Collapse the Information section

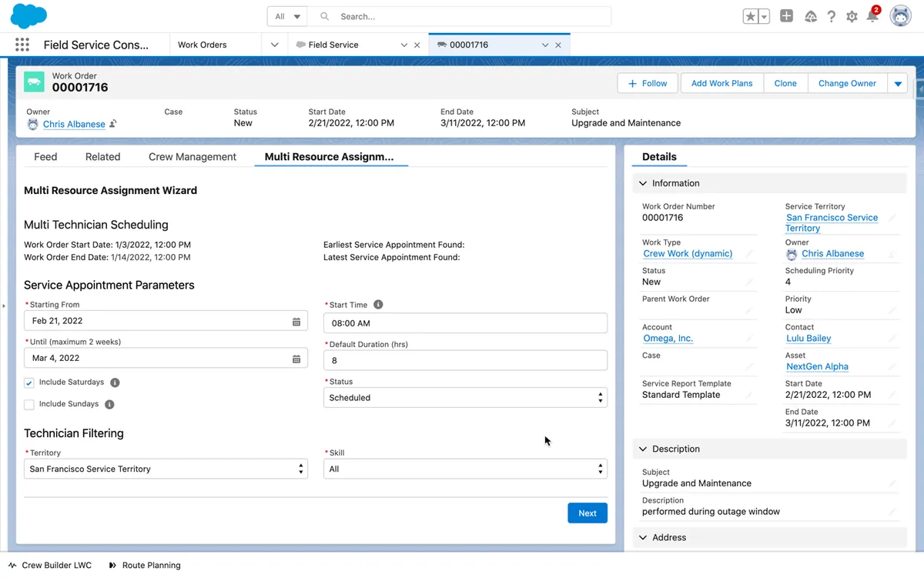pyautogui.click(x=770, y=183)
